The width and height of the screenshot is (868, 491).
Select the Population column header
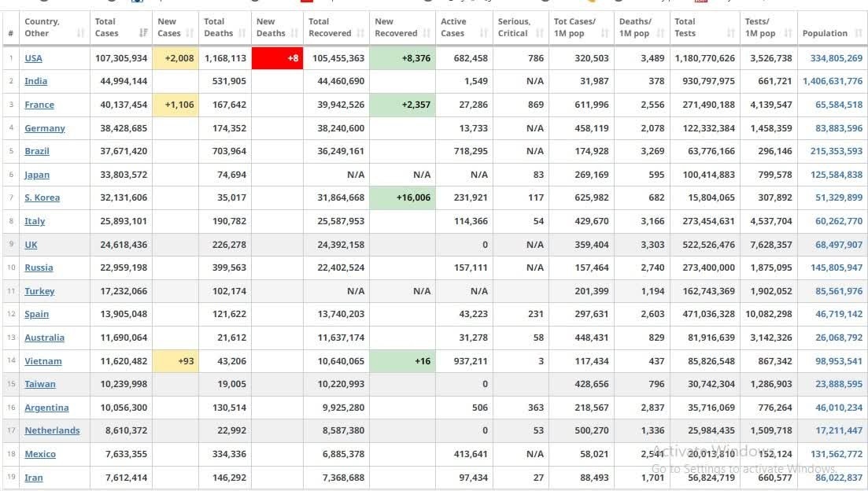pyautogui.click(x=825, y=33)
